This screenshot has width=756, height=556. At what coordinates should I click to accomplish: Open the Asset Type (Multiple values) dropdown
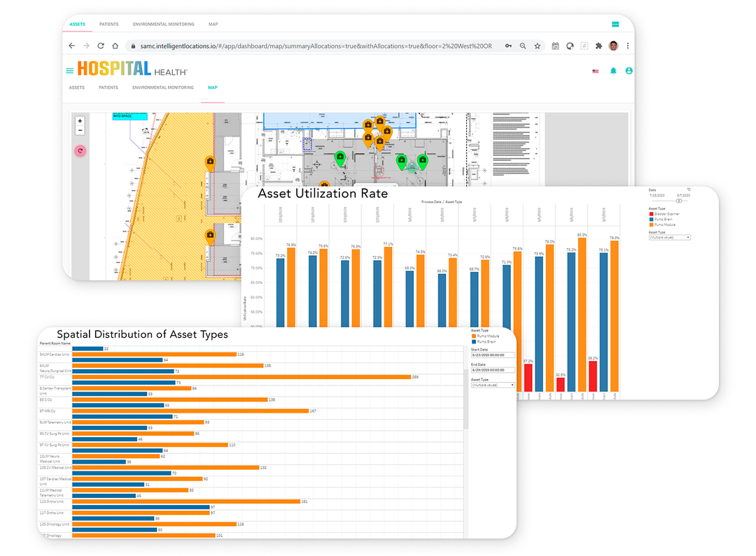coord(668,237)
